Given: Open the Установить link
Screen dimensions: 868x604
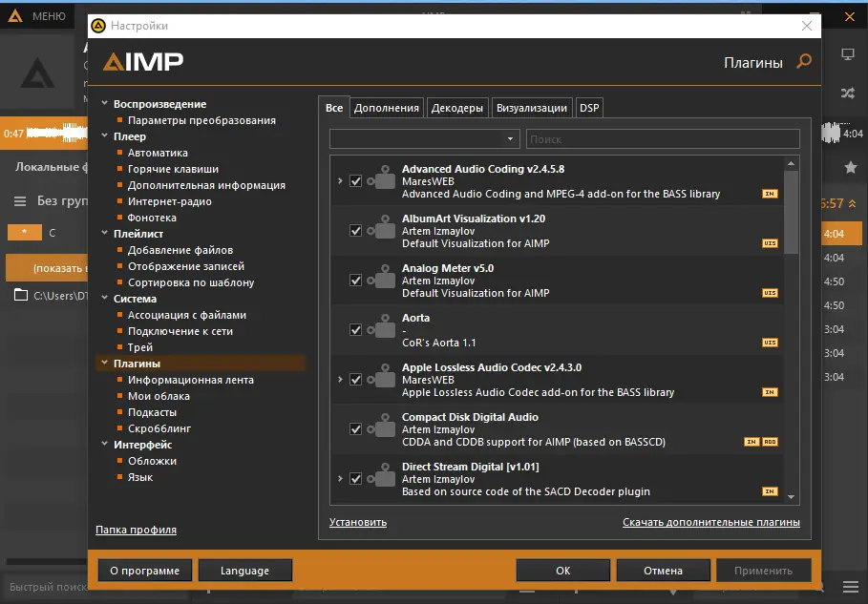Looking at the screenshot, I should pos(358,522).
